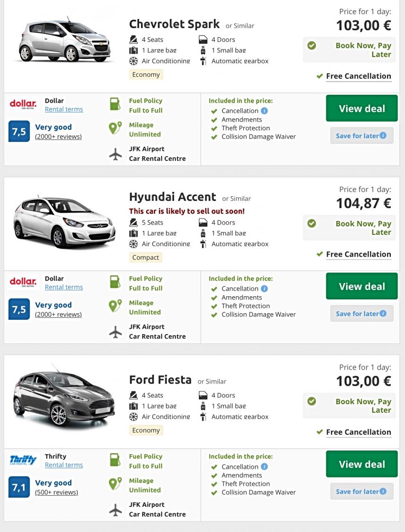Click the Dollar logo in Chevrolet Spark listing
Viewport: 405px width, 532px height.
click(23, 104)
